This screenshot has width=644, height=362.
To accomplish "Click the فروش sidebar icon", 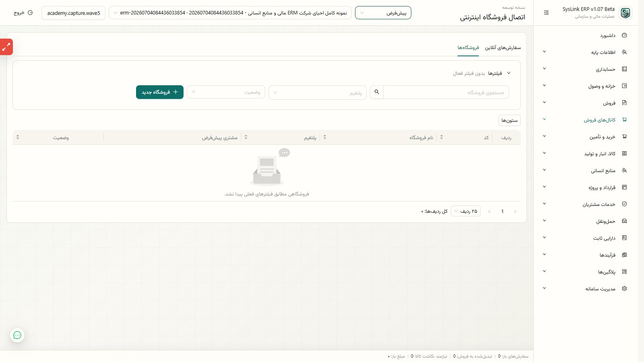I will pos(624,103).
